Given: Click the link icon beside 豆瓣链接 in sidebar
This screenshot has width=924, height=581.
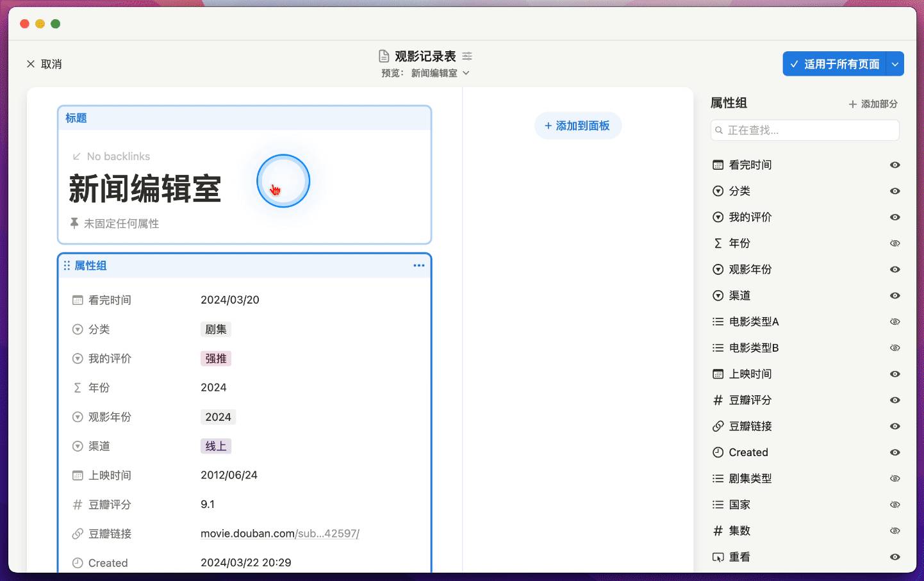Looking at the screenshot, I should coord(718,426).
